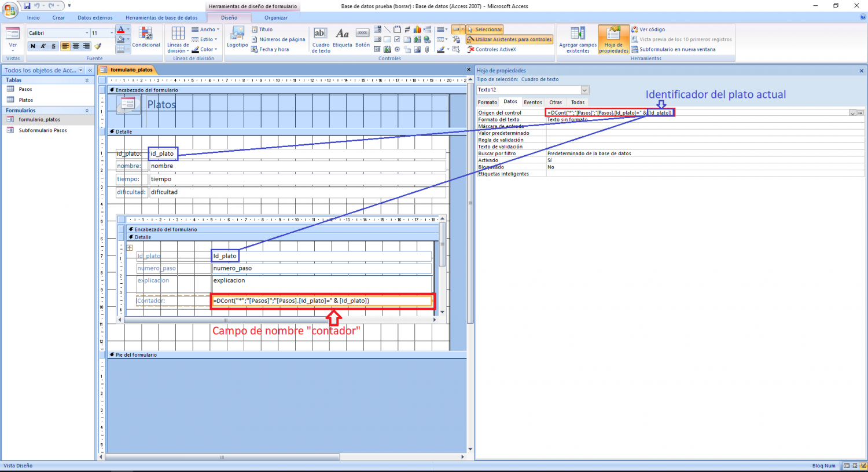
Task: Open the Estilo line style dropdown
Action: coord(205,39)
